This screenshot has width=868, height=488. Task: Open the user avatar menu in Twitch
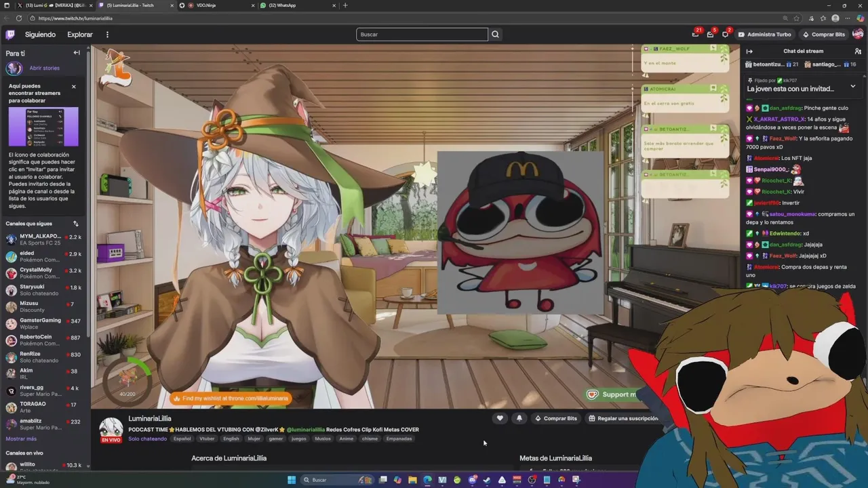[858, 35]
